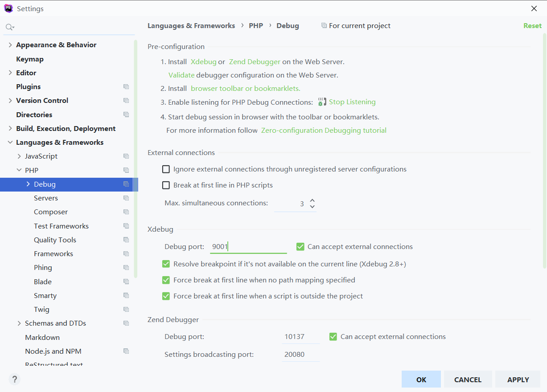Decrease max simultaneous connections with down arrow

tap(312, 206)
